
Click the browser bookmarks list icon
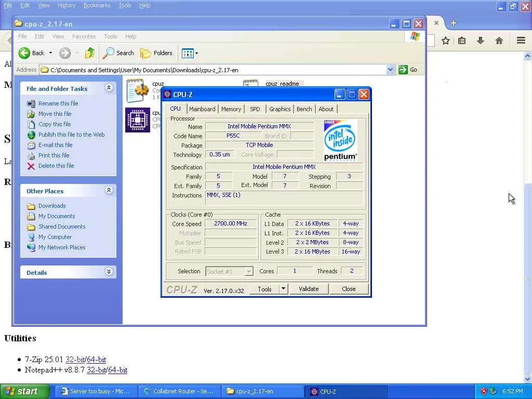click(x=462, y=41)
